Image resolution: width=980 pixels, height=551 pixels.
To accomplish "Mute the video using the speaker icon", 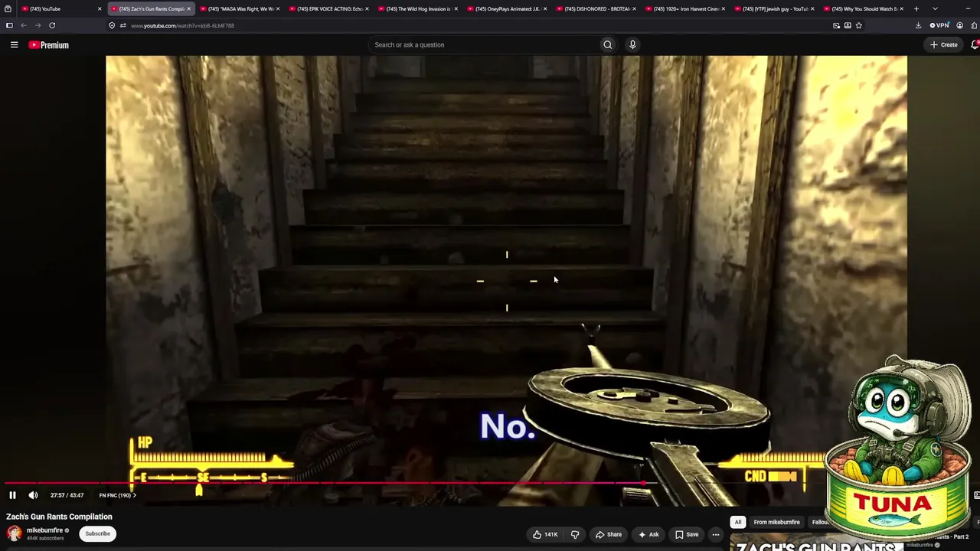I will [x=33, y=495].
